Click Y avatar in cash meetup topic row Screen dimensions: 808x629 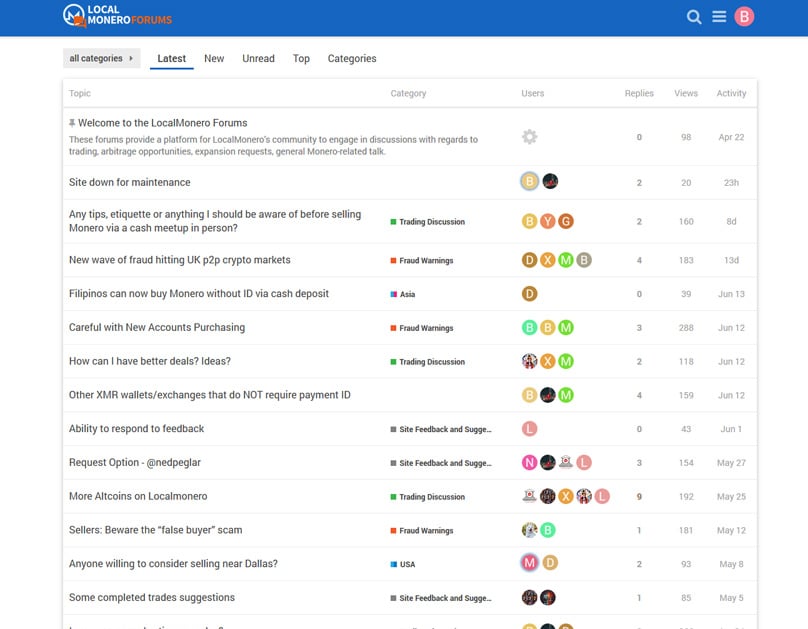click(547, 222)
